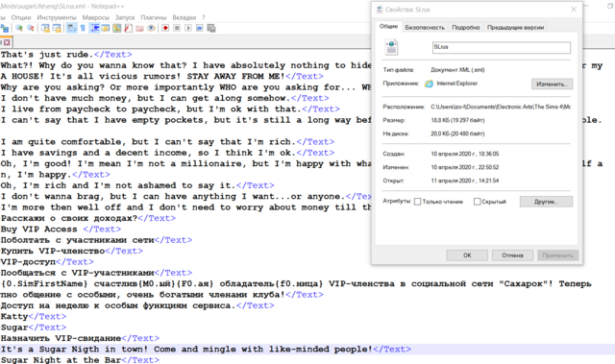Click opened date 11 апреля 14:21:54
The width and height of the screenshot is (615, 364).
465,181
